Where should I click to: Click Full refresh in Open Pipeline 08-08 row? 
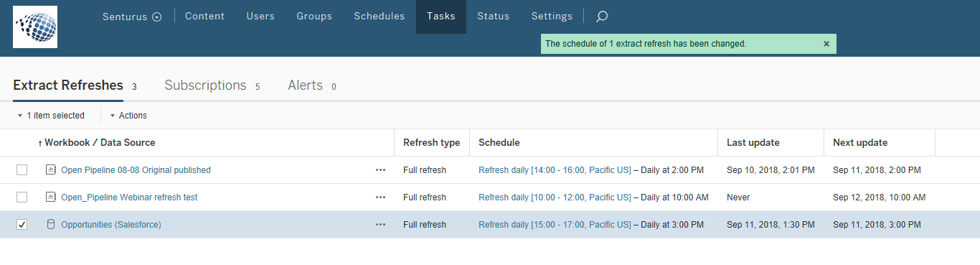(x=424, y=170)
